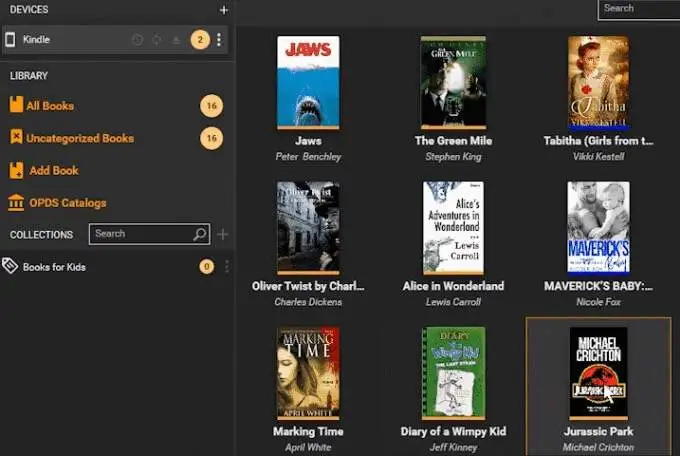Click the add device plus icon
Screen dimensions: 680x456
click(224, 10)
